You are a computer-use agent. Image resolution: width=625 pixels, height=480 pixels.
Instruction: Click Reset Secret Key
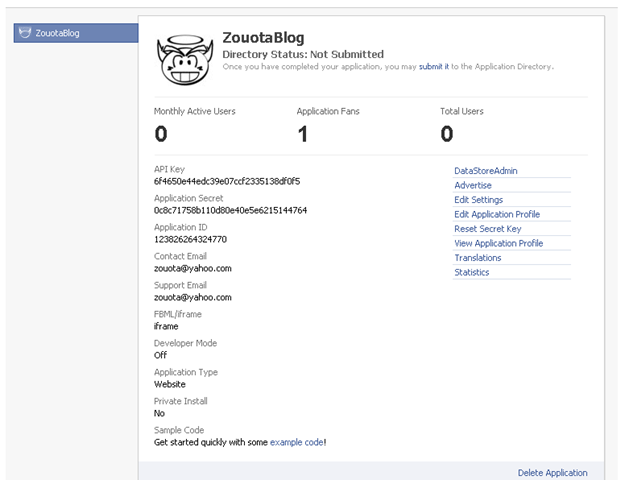487,229
